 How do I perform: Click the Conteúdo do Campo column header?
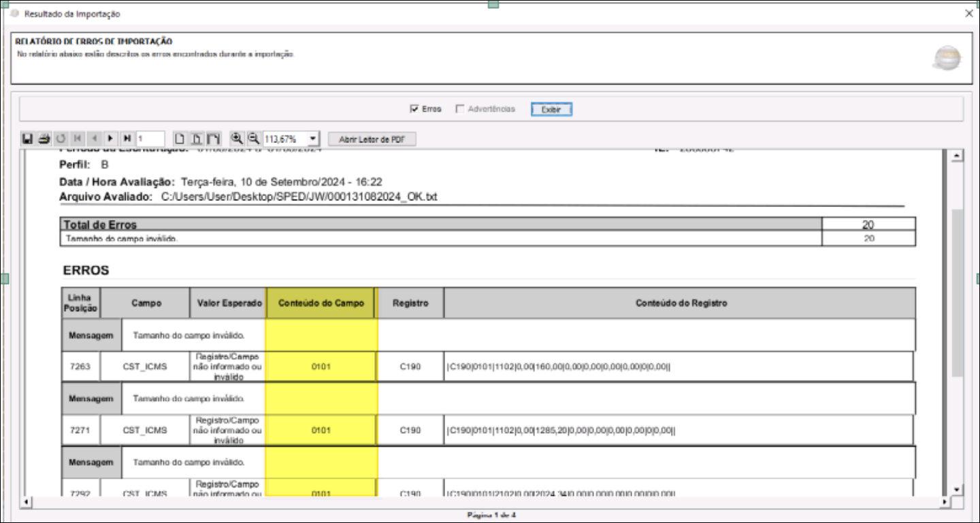321,303
